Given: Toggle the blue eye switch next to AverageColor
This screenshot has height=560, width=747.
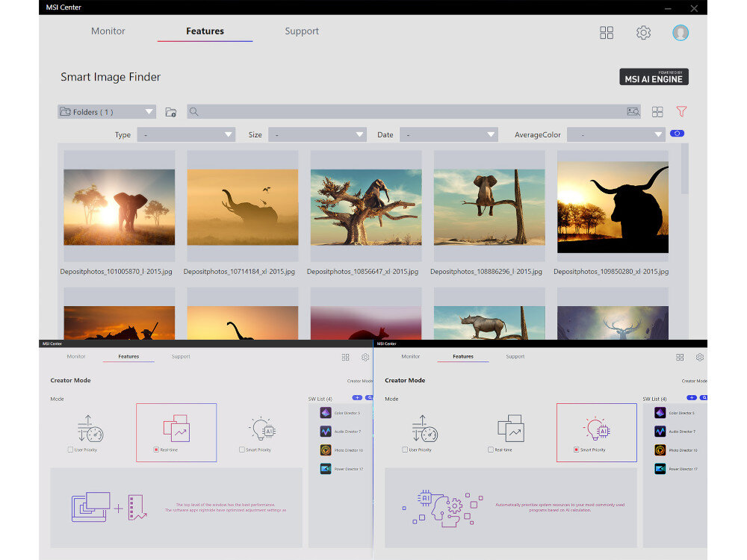Looking at the screenshot, I should [x=677, y=134].
